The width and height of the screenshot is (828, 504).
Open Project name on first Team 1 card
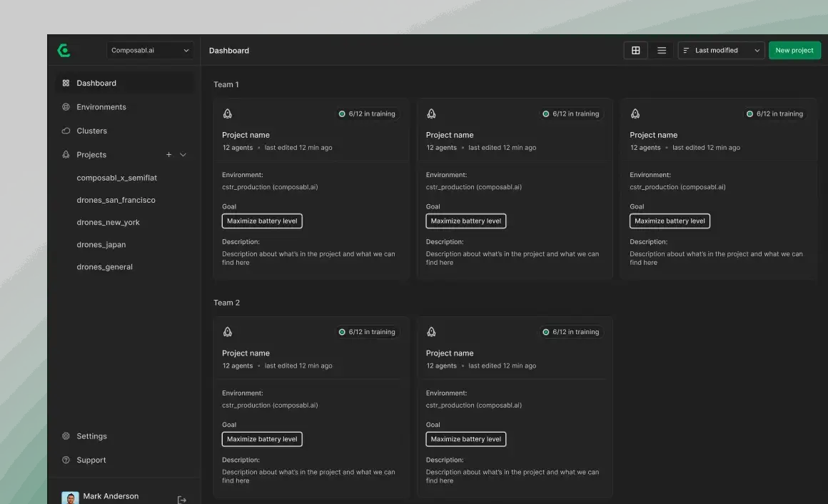pos(246,135)
